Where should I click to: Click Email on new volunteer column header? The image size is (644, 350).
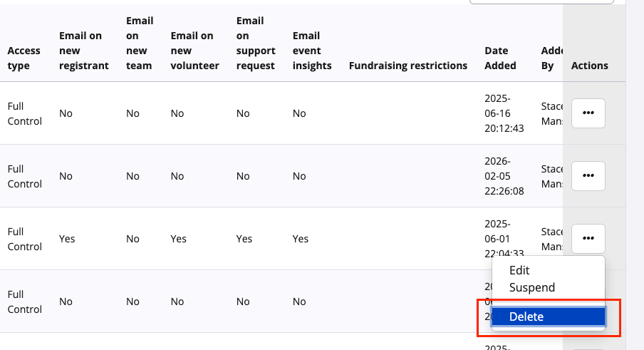(194, 51)
